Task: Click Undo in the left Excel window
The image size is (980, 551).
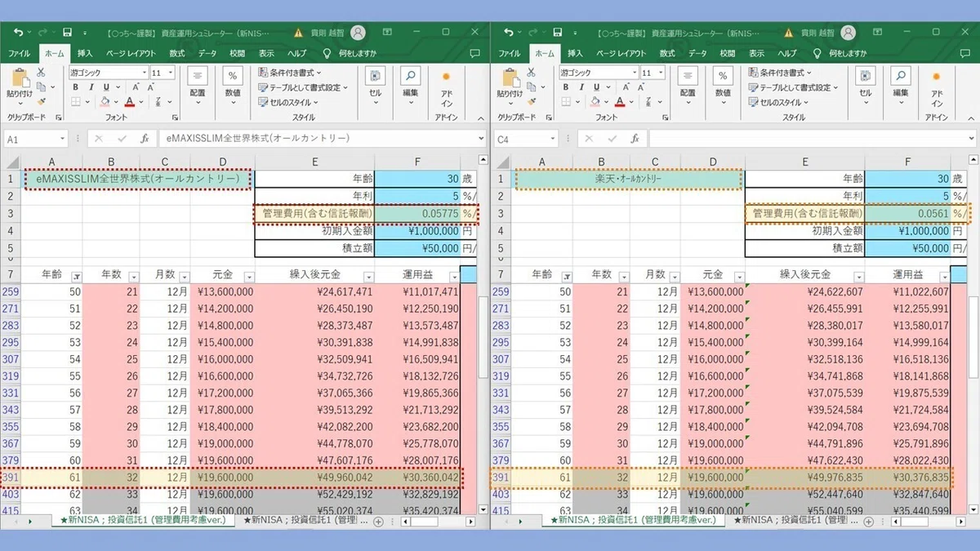Action: pos(19,33)
